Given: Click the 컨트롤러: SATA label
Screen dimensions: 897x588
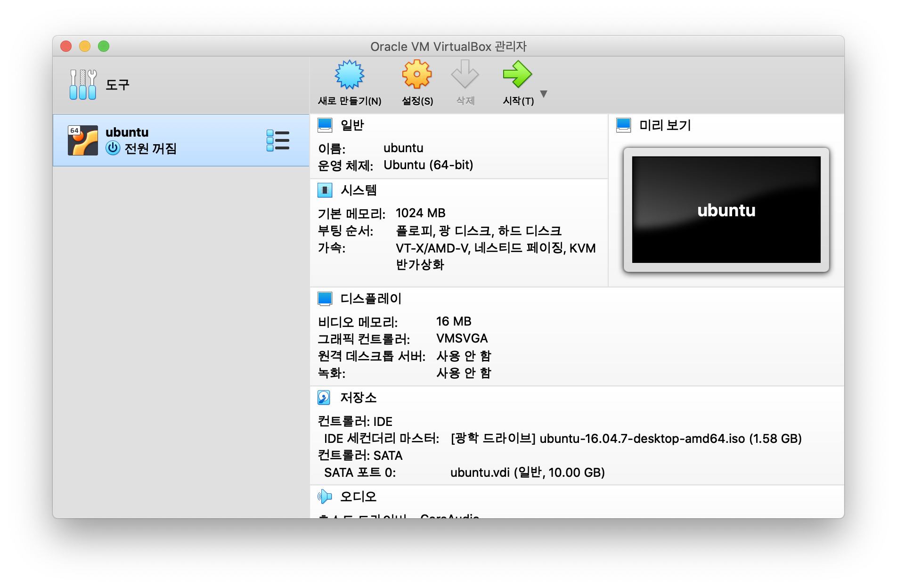Looking at the screenshot, I should [x=360, y=456].
